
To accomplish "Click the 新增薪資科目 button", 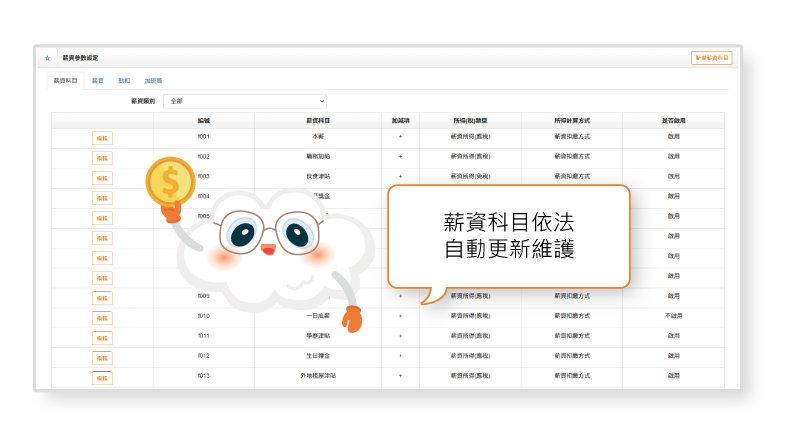I will (x=712, y=58).
